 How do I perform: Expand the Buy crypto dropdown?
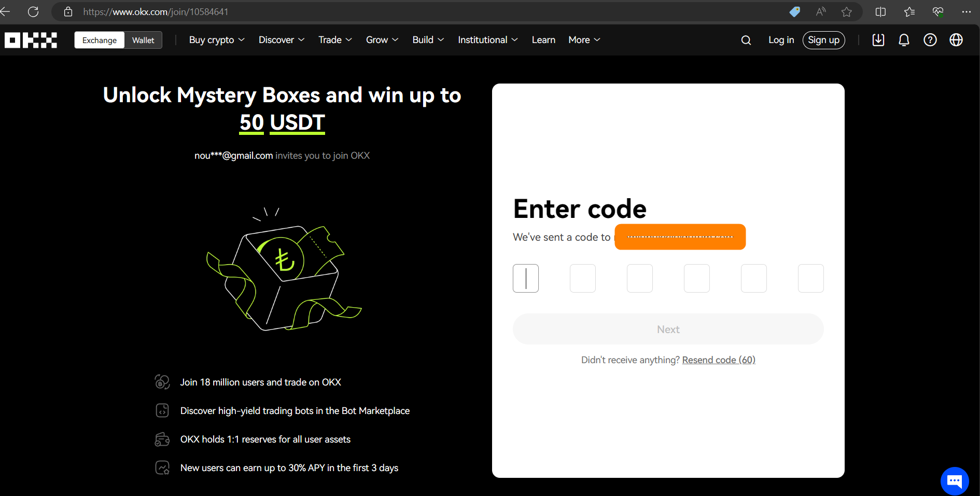coord(216,40)
